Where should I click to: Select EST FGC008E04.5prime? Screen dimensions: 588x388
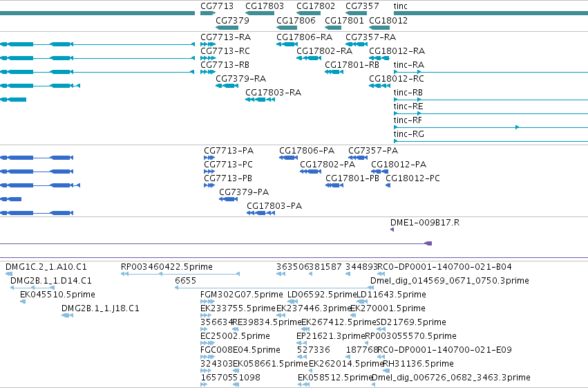[240, 350]
